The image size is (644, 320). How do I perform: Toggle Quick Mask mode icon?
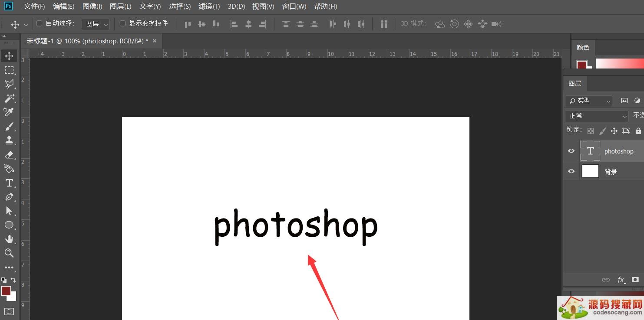pos(9,311)
